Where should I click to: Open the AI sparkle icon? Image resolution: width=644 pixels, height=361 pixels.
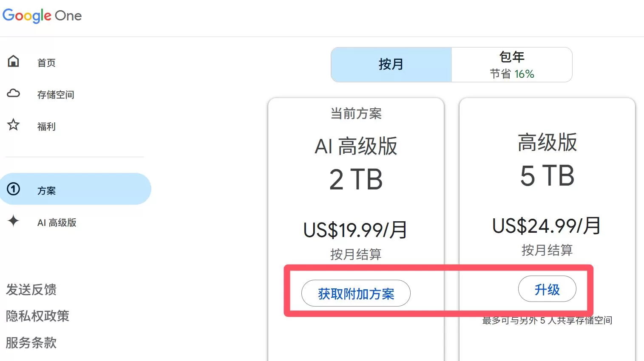pyautogui.click(x=14, y=221)
